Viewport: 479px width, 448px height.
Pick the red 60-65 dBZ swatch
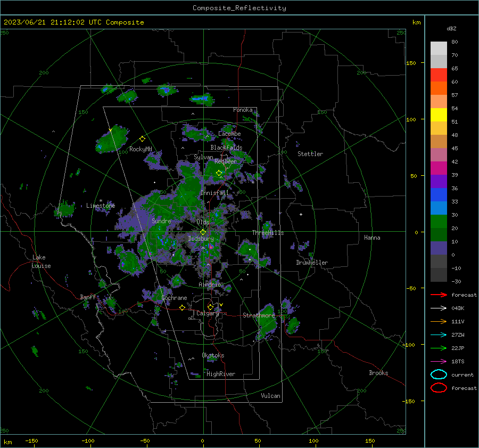pos(439,75)
